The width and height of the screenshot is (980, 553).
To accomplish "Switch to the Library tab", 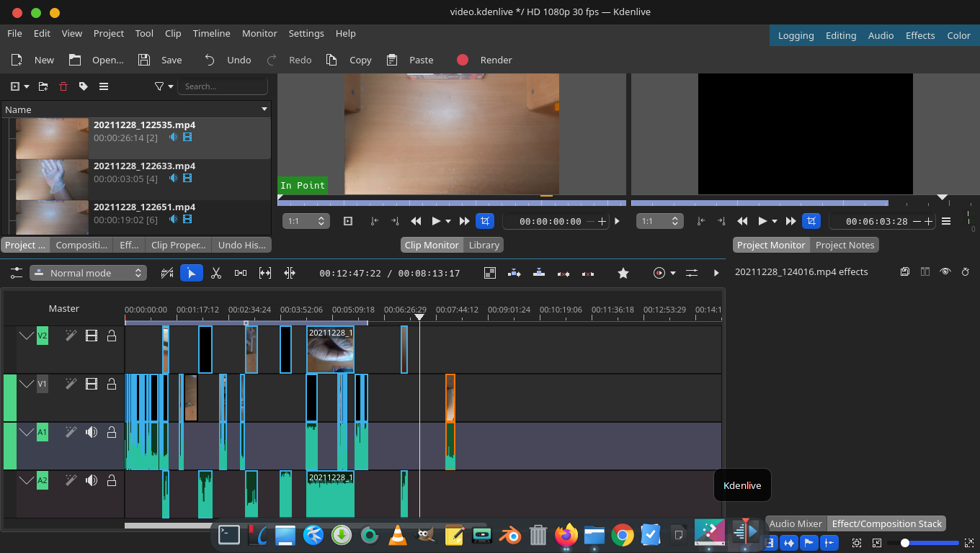I will tap(484, 245).
